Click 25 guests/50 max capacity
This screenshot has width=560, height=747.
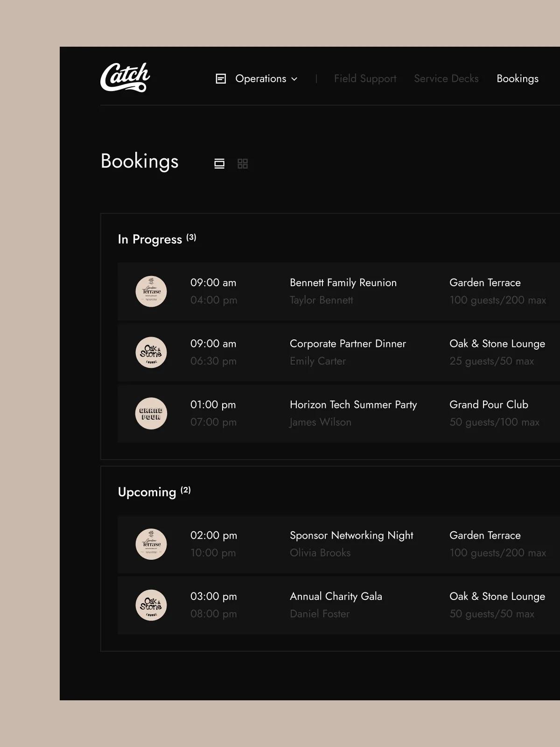click(x=491, y=361)
